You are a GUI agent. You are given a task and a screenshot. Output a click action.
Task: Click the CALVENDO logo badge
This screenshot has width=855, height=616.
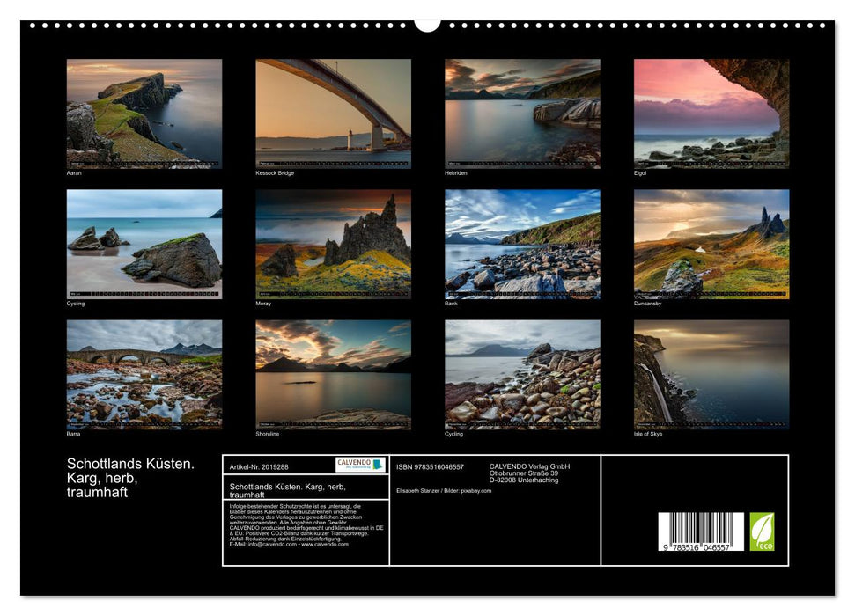click(x=360, y=464)
